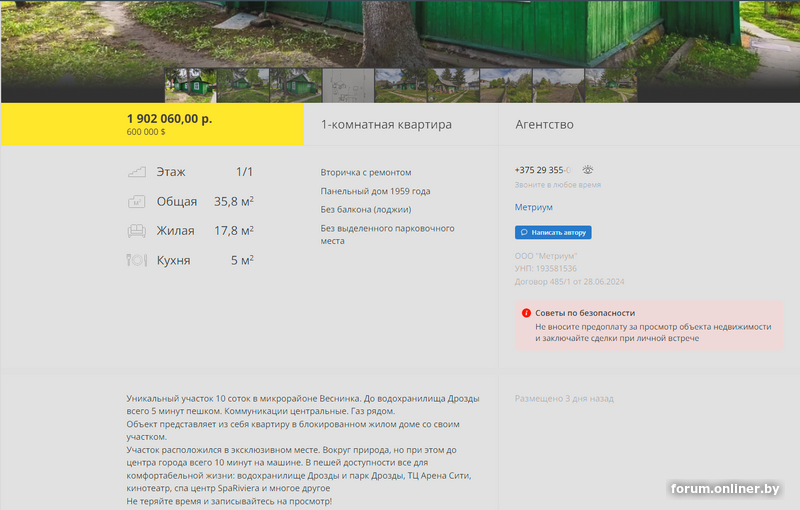The image size is (800, 510).
Task: Click the sofa icon next to Жилая
Action: (x=136, y=231)
